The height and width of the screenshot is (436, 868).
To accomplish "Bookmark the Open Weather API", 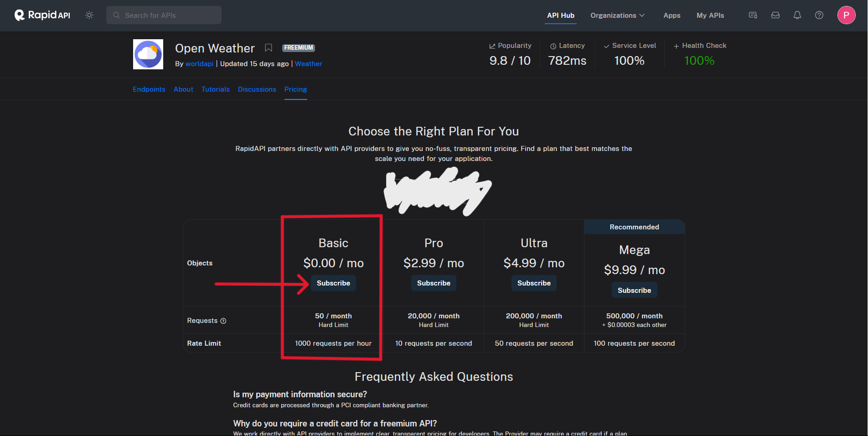I will [x=269, y=48].
